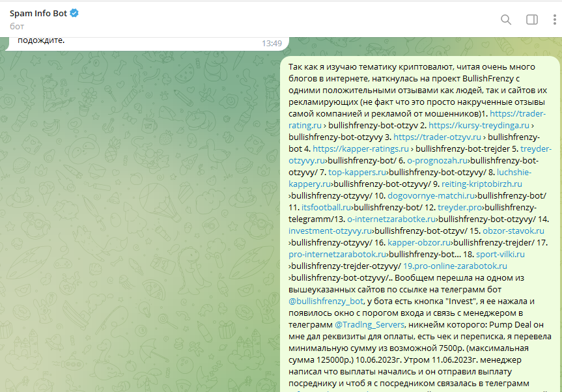Open the luchshie-kappery.ru link
Image resolution: width=562 pixels, height=392 pixels.
(x=514, y=173)
